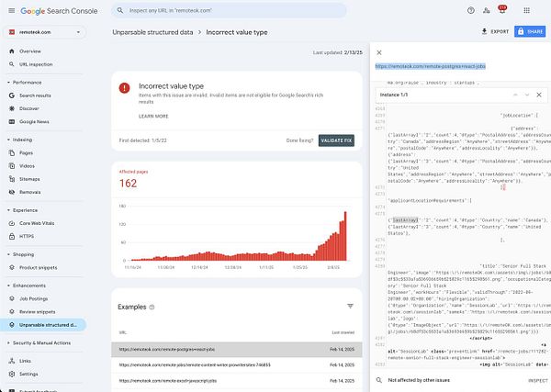Collapse the Enhancements section
Screen dimensions: 551x392
pyautogui.click(x=8, y=286)
